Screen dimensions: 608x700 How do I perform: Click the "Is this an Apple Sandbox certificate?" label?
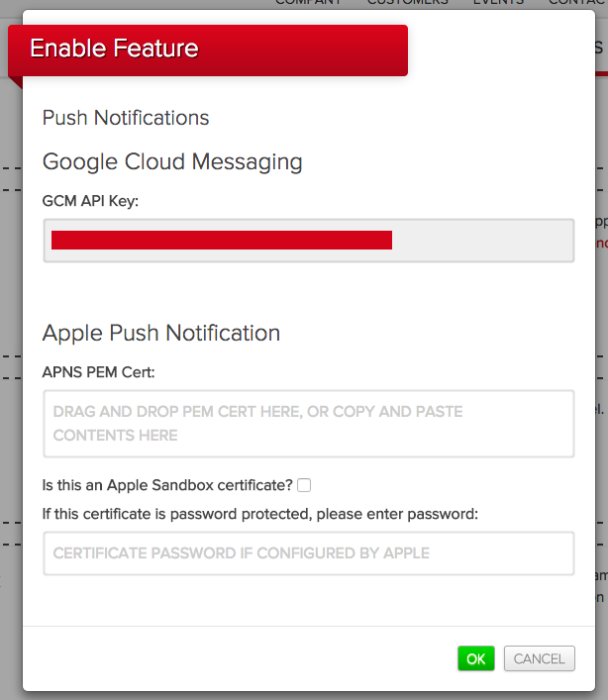(167, 485)
